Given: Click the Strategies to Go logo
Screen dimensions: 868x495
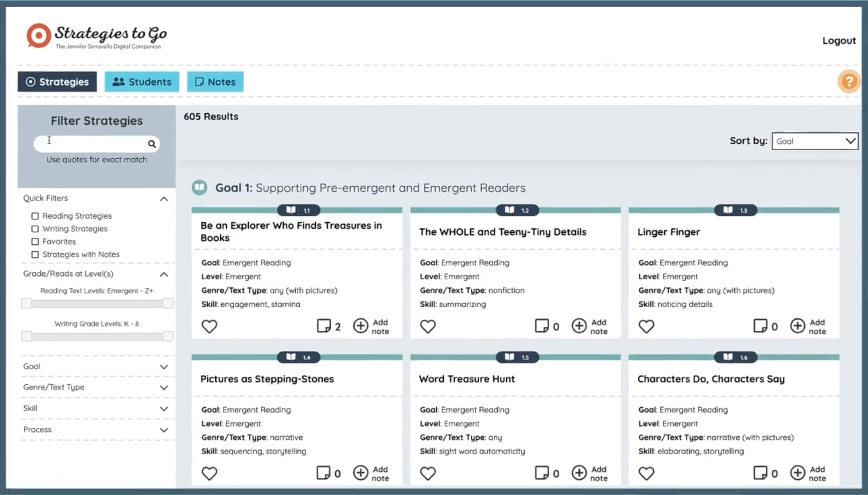Looking at the screenshot, I should point(96,36).
